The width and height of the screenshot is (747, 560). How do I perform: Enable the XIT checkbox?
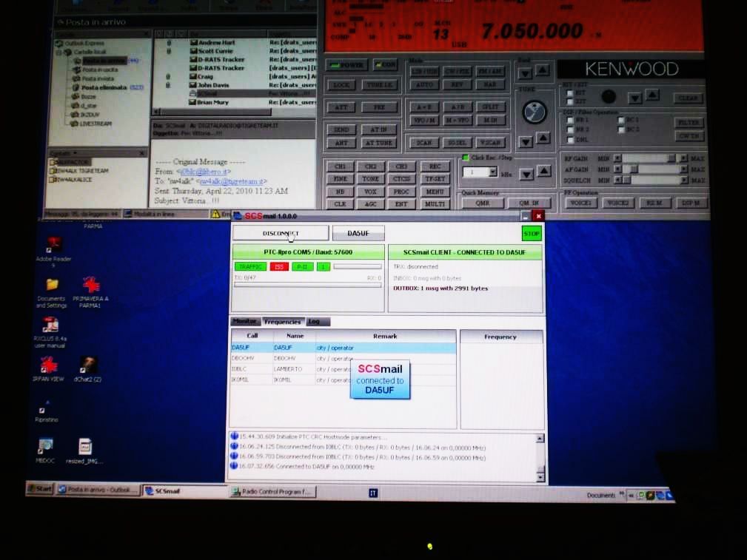pos(570,101)
